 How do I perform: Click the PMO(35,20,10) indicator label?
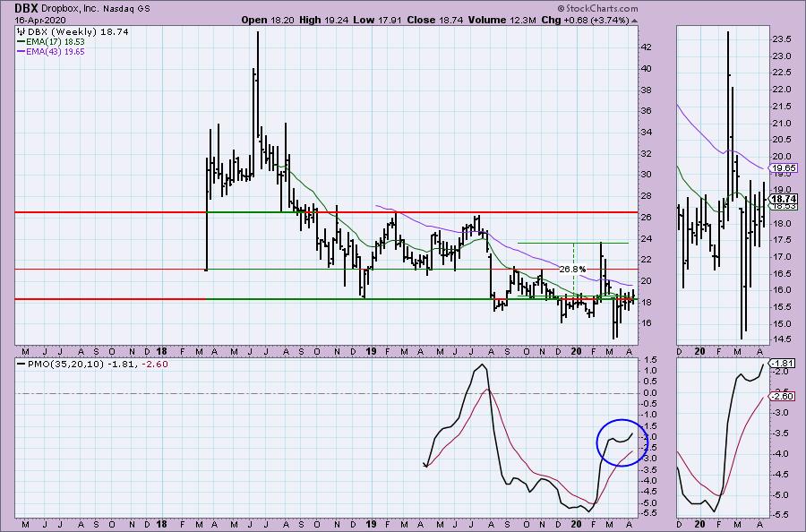tap(66, 365)
